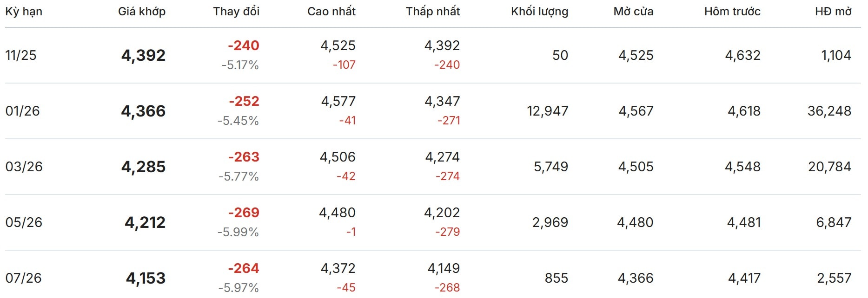Screen dimensions: 868x298
Task: Select the Khối lượng column header
Action: coord(539,12)
